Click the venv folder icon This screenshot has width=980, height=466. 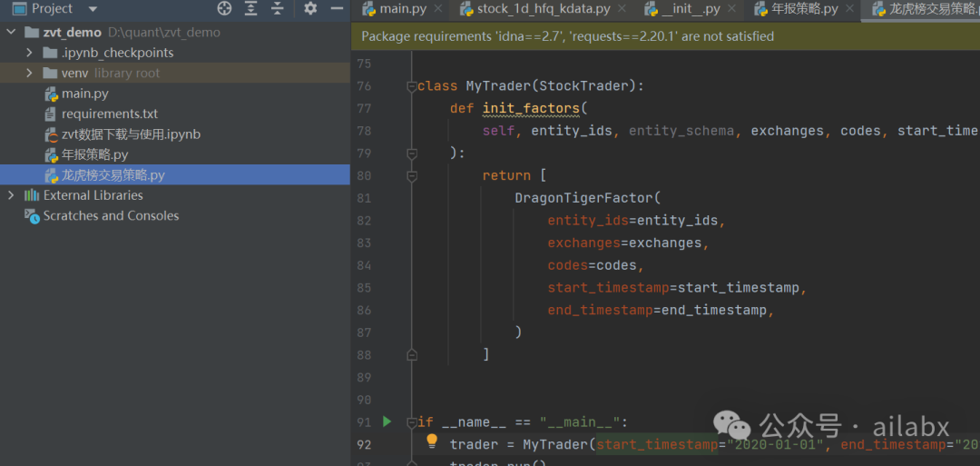click(x=51, y=74)
